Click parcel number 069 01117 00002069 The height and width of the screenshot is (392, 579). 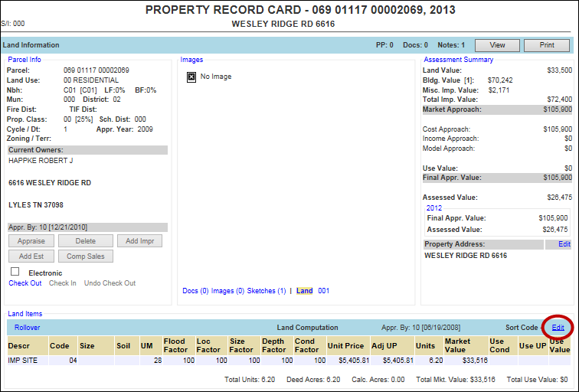coord(96,70)
